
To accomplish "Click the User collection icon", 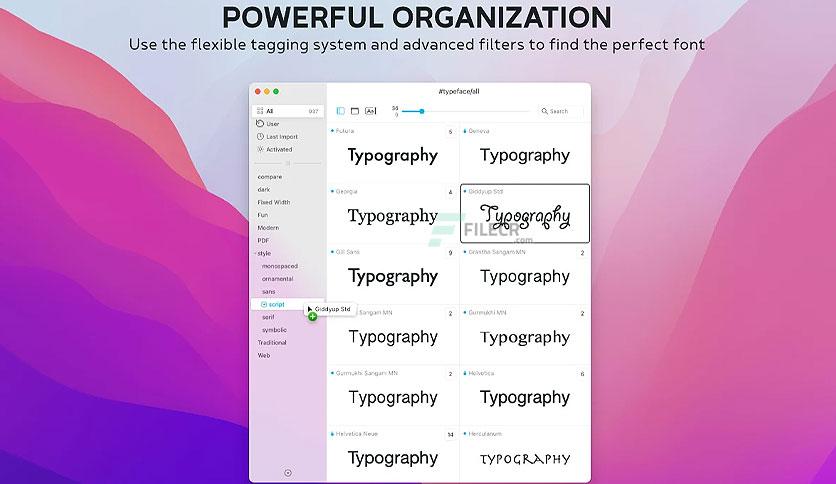I will (260, 124).
